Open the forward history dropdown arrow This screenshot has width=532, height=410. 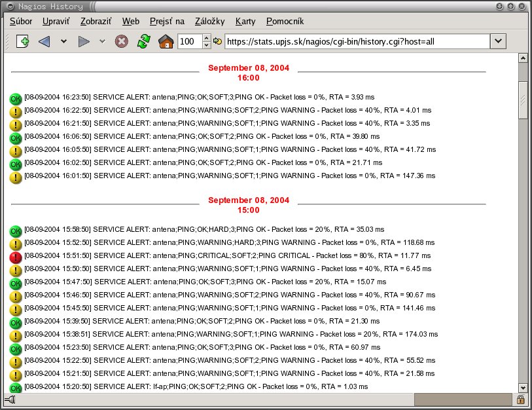click(102, 41)
